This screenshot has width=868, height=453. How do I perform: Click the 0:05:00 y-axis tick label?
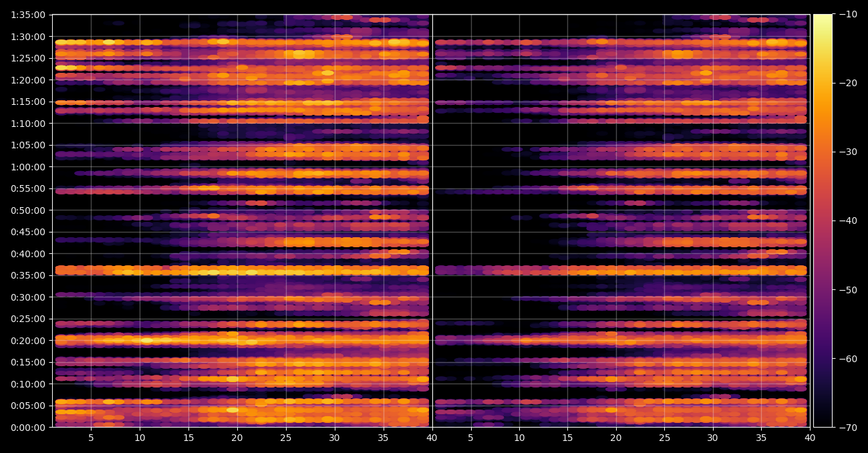[x=28, y=406]
